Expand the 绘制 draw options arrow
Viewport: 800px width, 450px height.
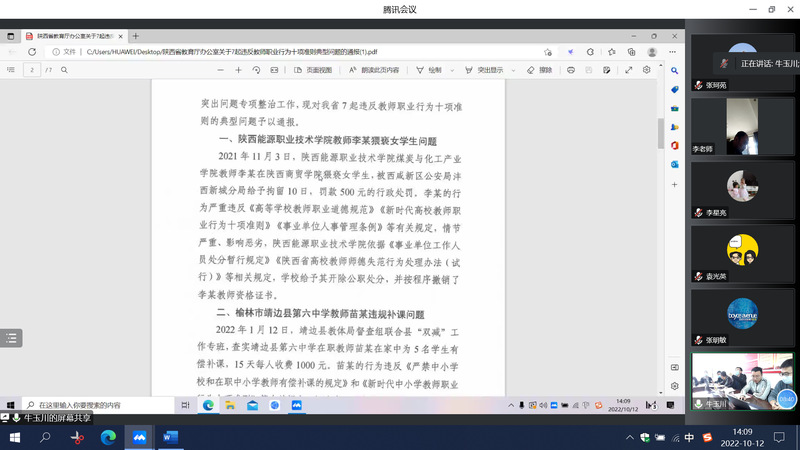tap(452, 70)
